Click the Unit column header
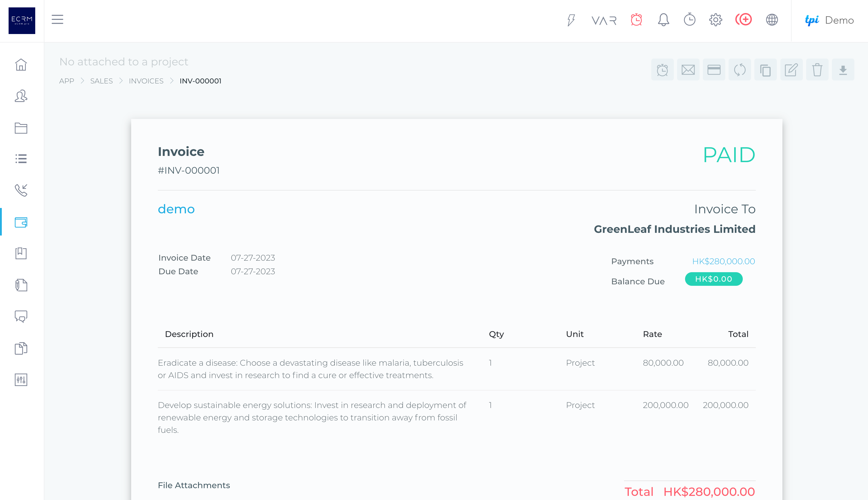This screenshot has height=500, width=868. [x=575, y=334]
